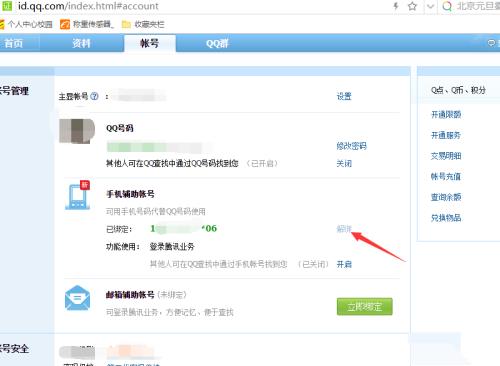The image size is (500, 366).
Task: Select the 帐号 tab
Action: tap(150, 43)
